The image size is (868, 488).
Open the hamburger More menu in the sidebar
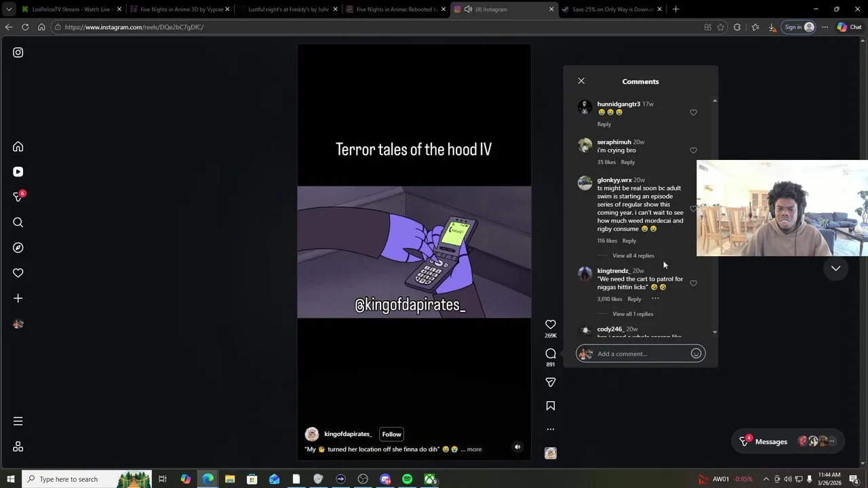click(x=18, y=422)
